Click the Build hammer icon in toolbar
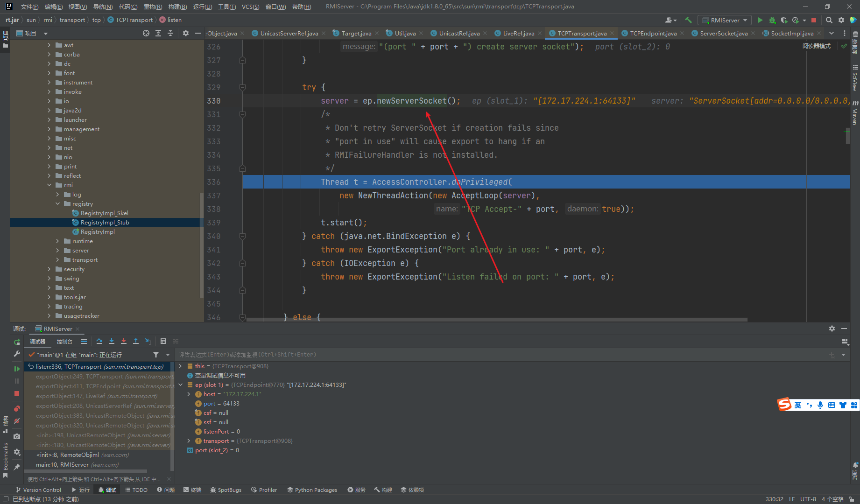Screen dimensions: 860x504 [x=688, y=20]
